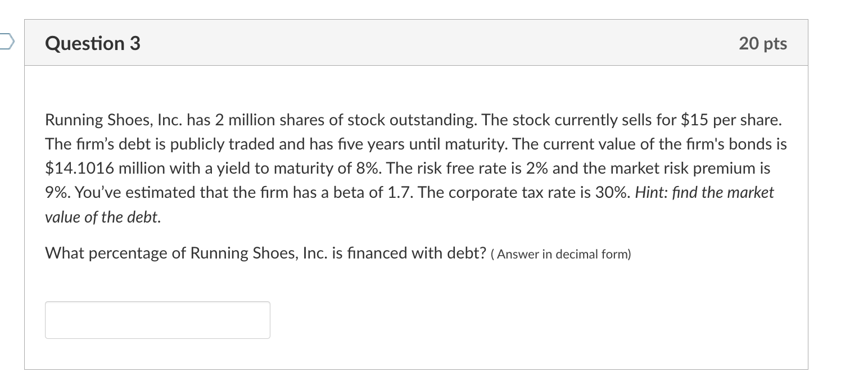Viewport: 868px width, 390px height.
Task: Click the "value of the debt." italic line
Action: (x=102, y=217)
